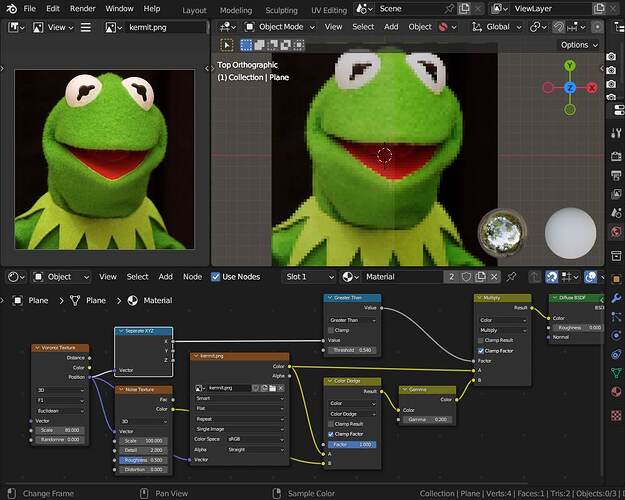
Task: Open the Object Data triangle tab icon
Action: tap(616, 373)
